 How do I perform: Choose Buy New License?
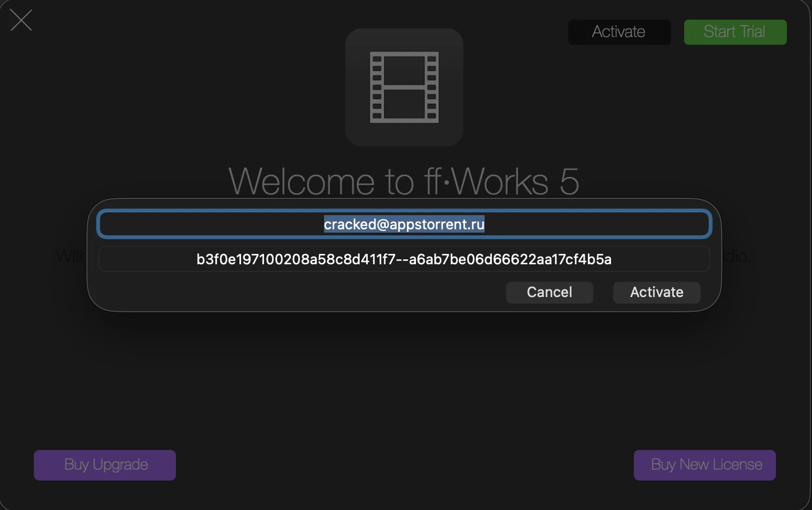pyautogui.click(x=705, y=465)
